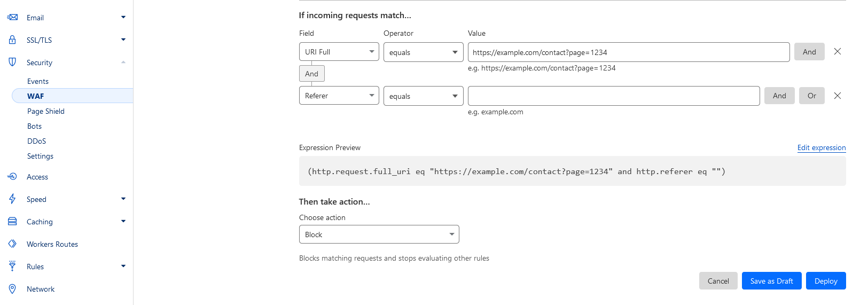This screenshot has height=305, width=868.
Task: Click the Workers Routes icon
Action: pyautogui.click(x=12, y=244)
